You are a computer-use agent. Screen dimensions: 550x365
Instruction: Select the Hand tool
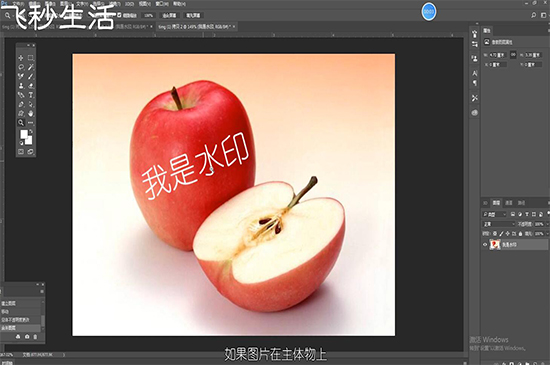click(x=31, y=113)
